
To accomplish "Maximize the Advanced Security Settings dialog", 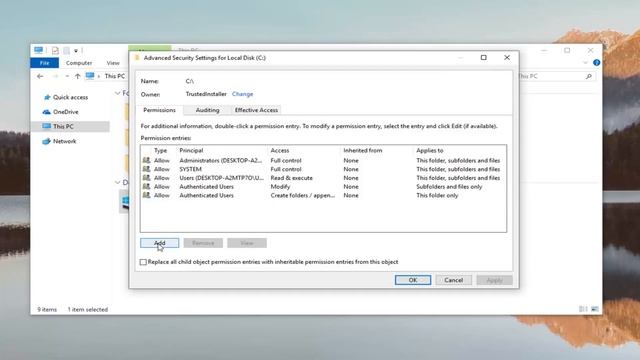I will pyautogui.click(x=484, y=58).
